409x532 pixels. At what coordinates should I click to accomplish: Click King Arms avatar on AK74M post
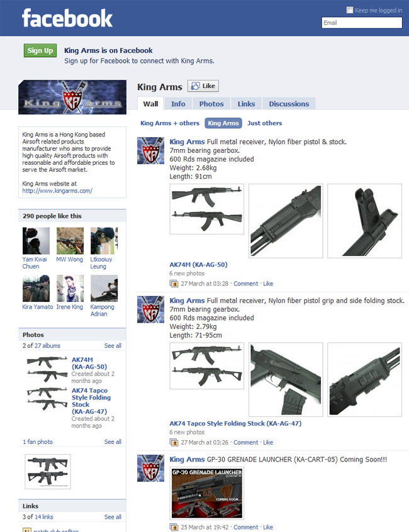click(x=150, y=151)
